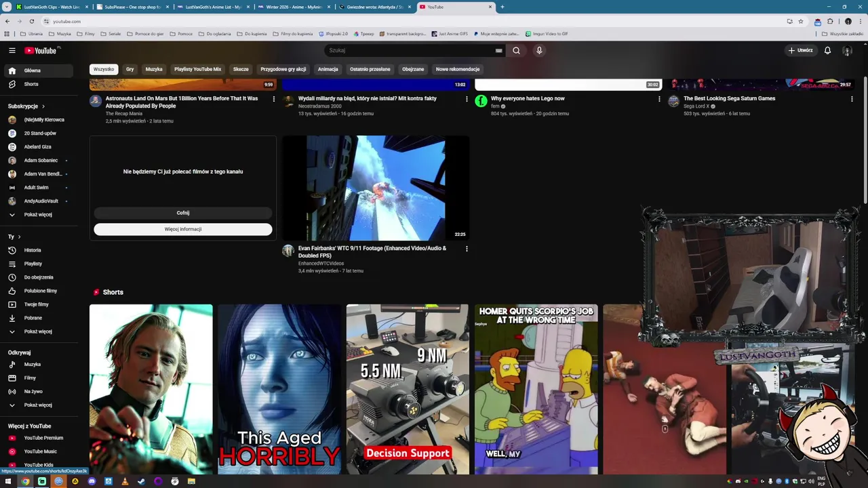This screenshot has width=868, height=488.
Task: Select the Obejrzane filter chip
Action: 413,69
